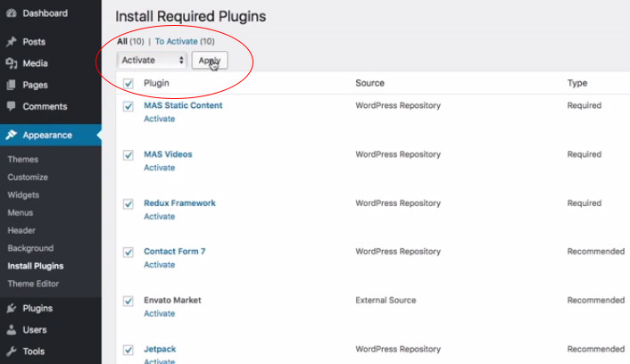Open the Media library icon
This screenshot has width=630, height=364.
pos(12,63)
